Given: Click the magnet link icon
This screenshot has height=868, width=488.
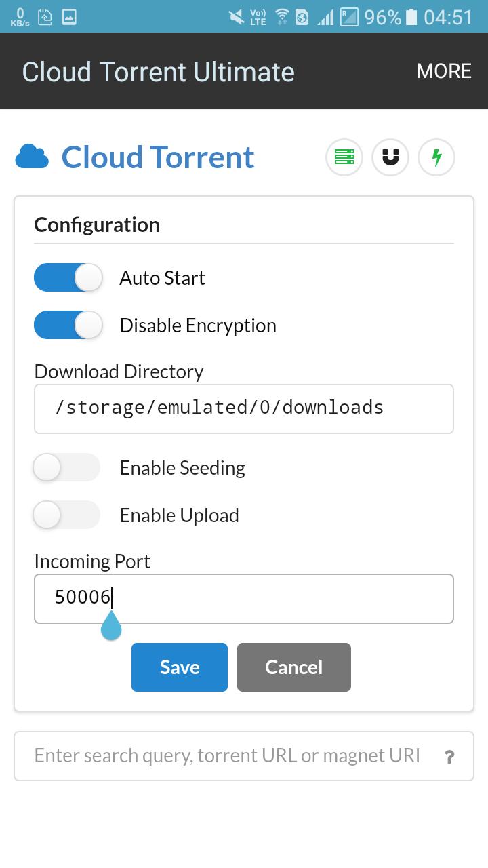Looking at the screenshot, I should (x=390, y=157).
